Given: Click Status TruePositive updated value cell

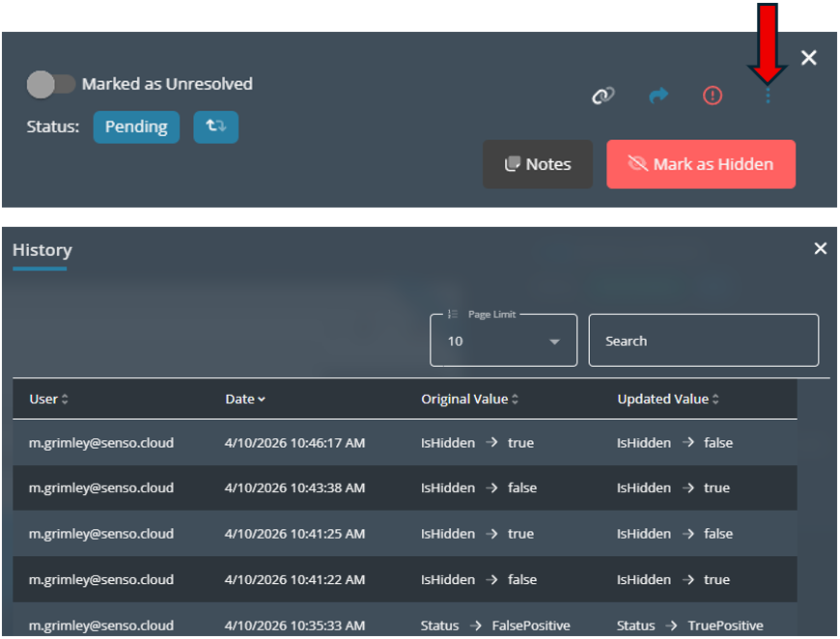Looking at the screenshot, I should point(690,625).
